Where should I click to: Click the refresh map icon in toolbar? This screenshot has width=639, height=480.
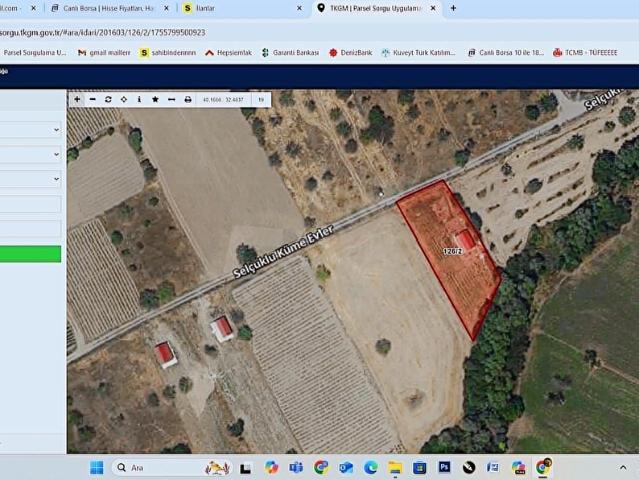click(x=108, y=100)
